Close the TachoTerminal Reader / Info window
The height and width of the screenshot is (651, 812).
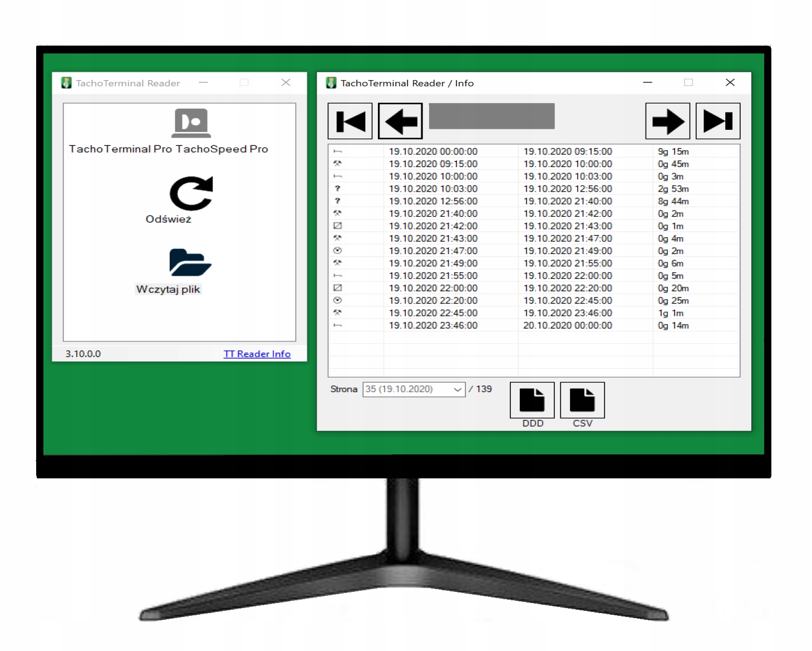point(730,82)
